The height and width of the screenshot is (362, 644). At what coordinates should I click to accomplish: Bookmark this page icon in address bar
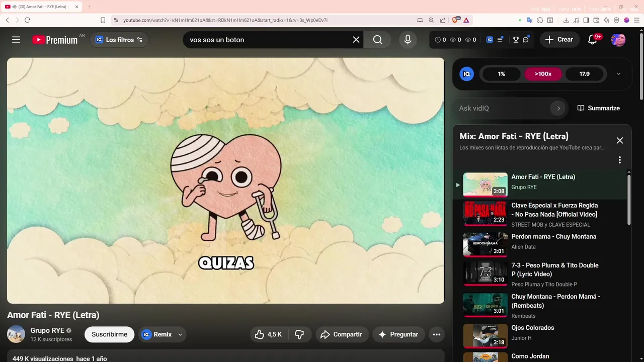pyautogui.click(x=103, y=20)
